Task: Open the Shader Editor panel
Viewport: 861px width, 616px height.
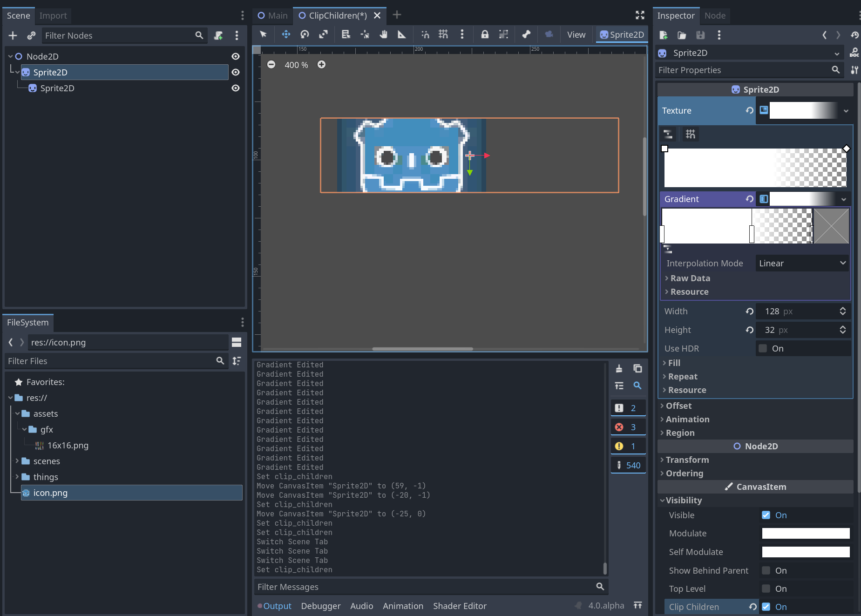Action: pos(460,606)
